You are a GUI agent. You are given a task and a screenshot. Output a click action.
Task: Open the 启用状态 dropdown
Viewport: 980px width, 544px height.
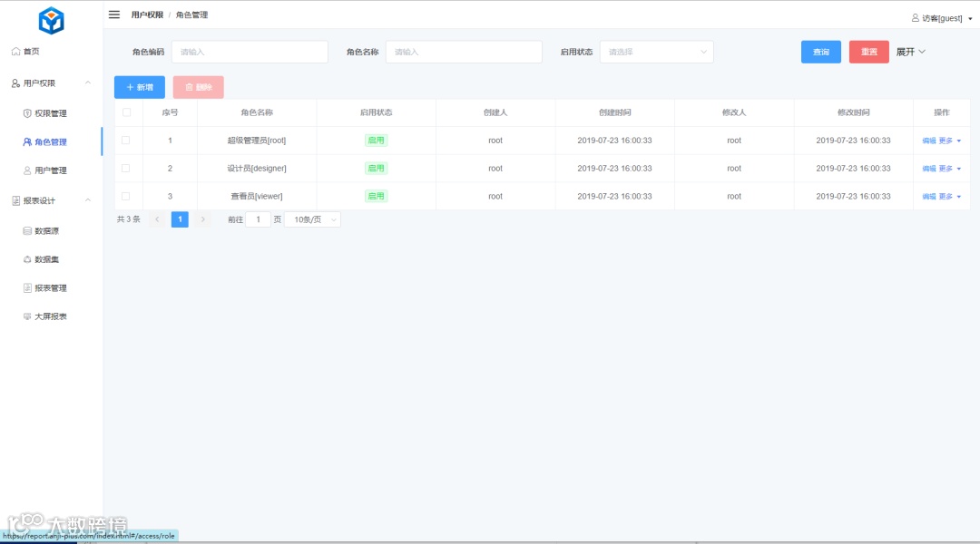pyautogui.click(x=656, y=52)
